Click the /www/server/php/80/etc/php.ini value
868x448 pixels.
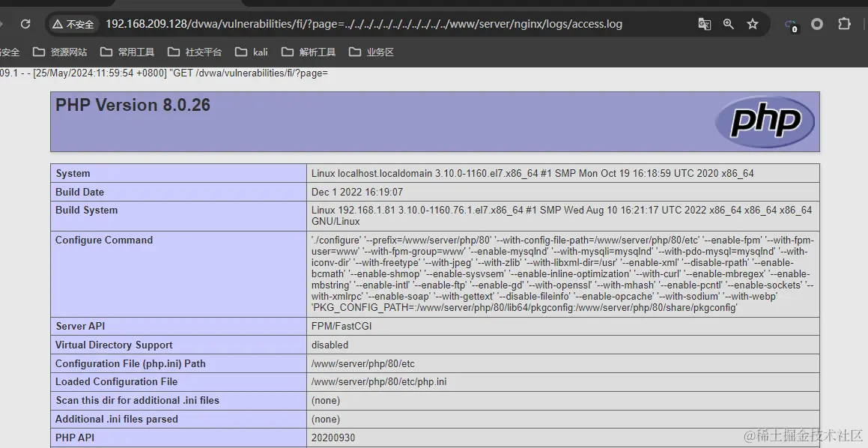pyautogui.click(x=379, y=381)
